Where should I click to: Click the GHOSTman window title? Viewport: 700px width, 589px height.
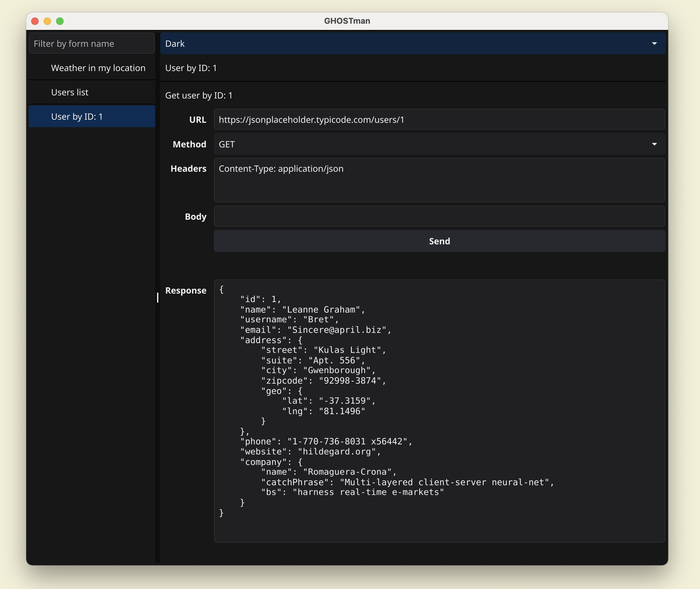tap(347, 21)
